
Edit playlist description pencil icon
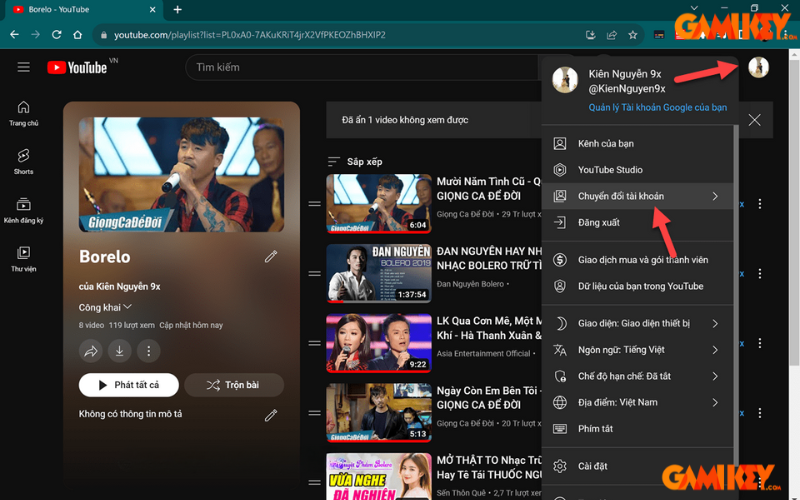pyautogui.click(x=271, y=415)
